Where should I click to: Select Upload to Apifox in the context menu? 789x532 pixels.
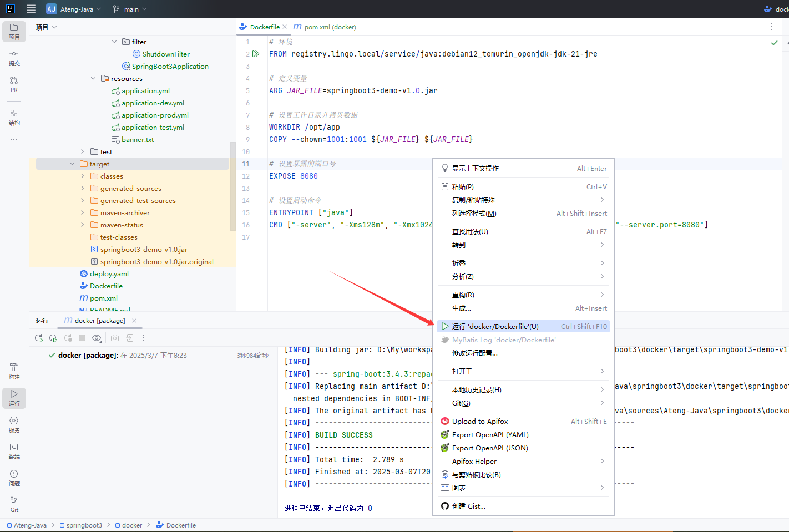tap(479, 422)
